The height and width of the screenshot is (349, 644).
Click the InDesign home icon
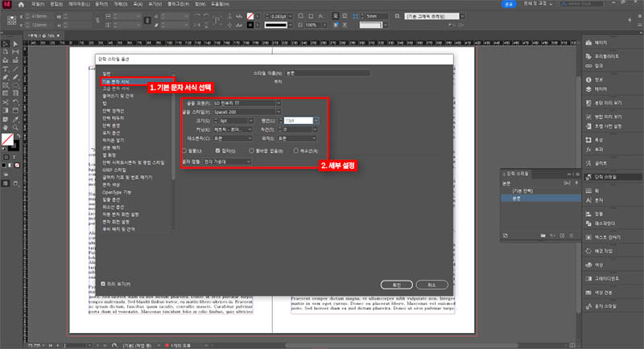pos(21,5)
